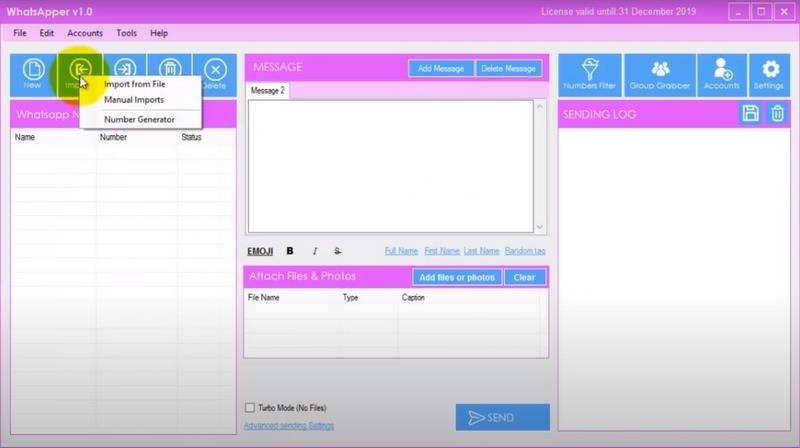Open the EMOJI picker
Screen dimensions: 800x448
260,251
